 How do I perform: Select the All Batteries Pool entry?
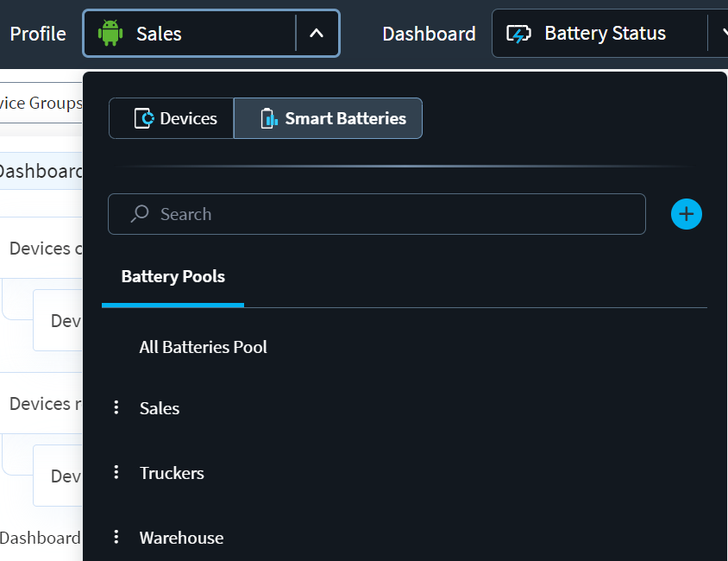coord(203,347)
